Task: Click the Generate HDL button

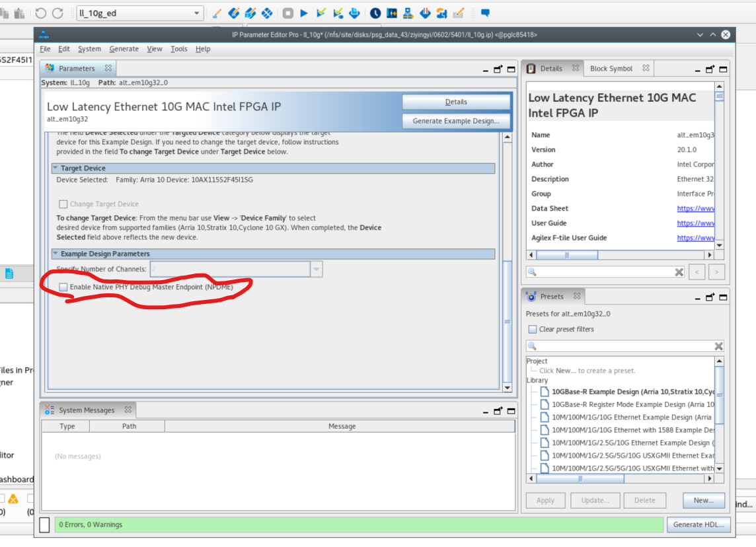Action: point(699,525)
